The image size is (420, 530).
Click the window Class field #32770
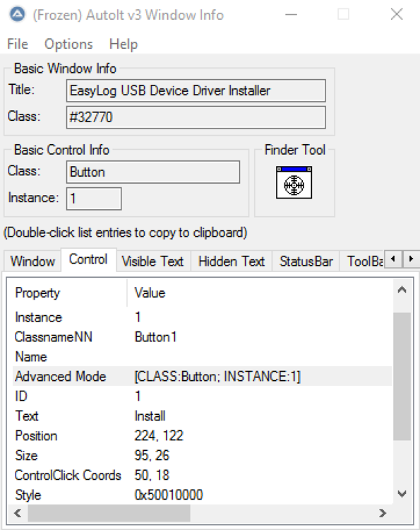pyautogui.click(x=196, y=117)
